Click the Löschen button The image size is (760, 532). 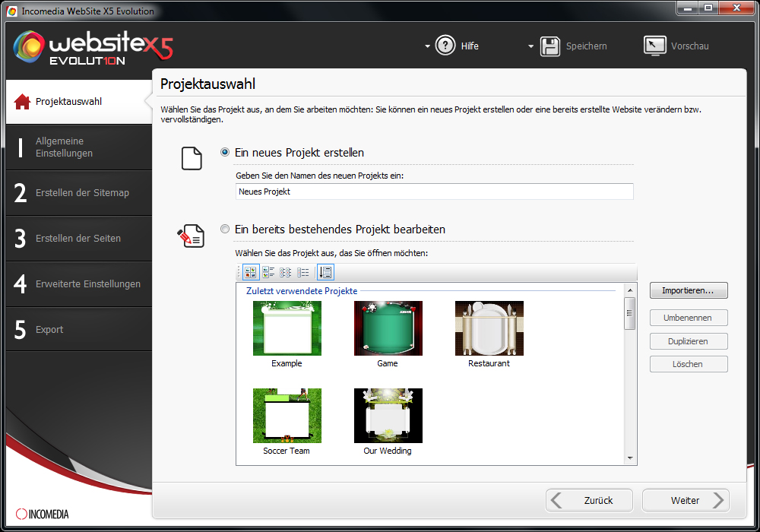tap(688, 363)
